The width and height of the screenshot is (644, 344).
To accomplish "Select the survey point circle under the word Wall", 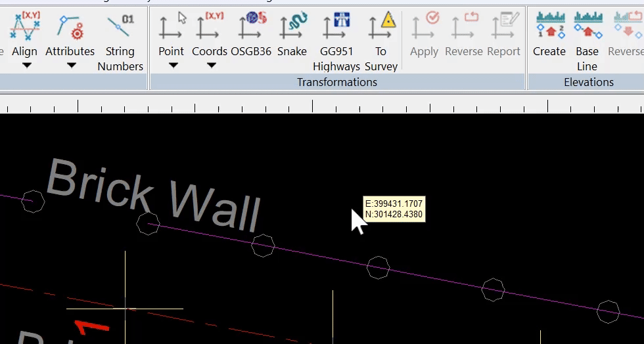I will click(x=263, y=246).
